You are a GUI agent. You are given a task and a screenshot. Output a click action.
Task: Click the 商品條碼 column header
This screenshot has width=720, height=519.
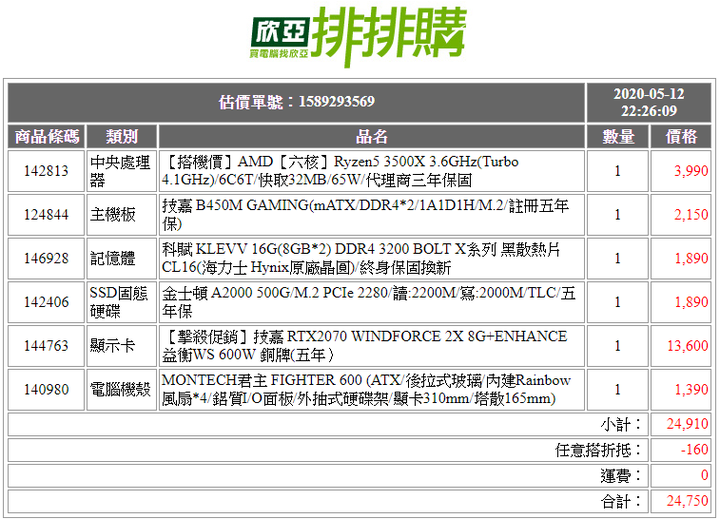pos(46,136)
